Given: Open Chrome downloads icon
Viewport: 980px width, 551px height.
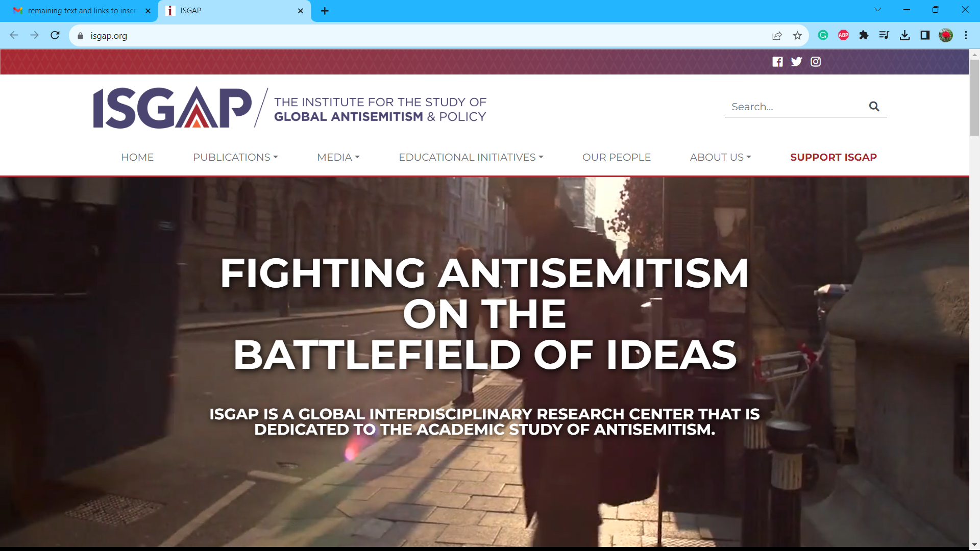Looking at the screenshot, I should 904,35.
